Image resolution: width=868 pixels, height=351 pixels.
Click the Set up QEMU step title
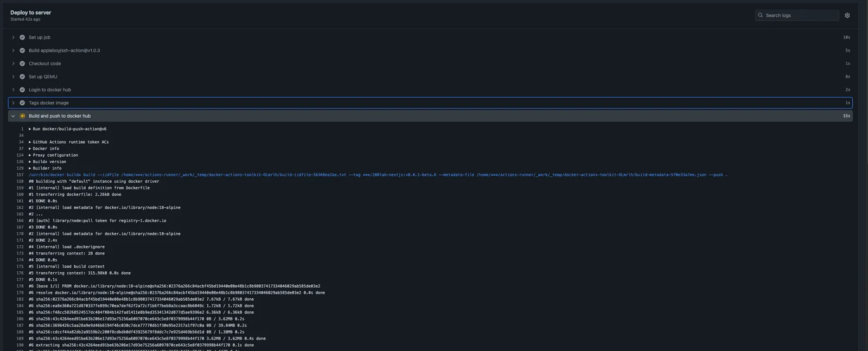(x=43, y=76)
